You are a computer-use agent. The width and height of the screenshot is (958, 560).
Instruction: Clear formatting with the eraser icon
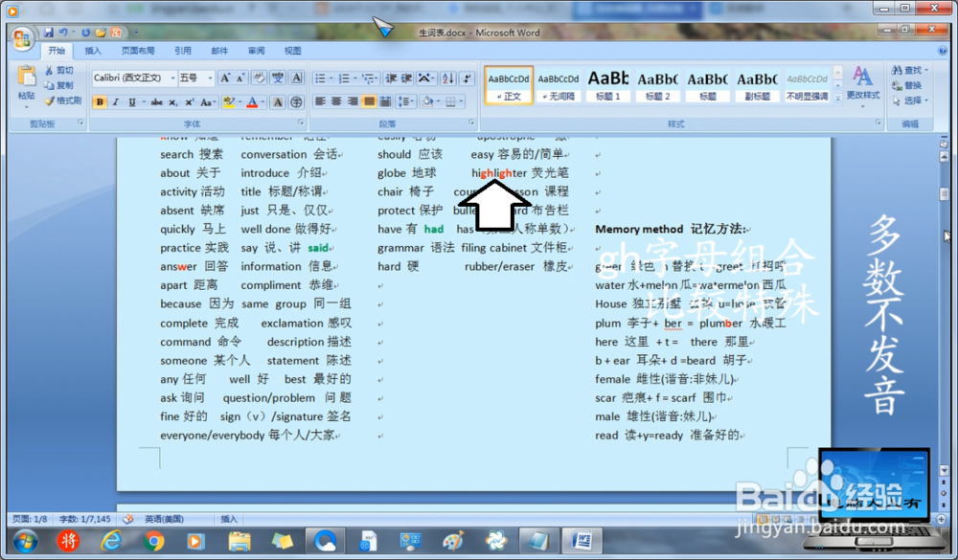[x=259, y=78]
